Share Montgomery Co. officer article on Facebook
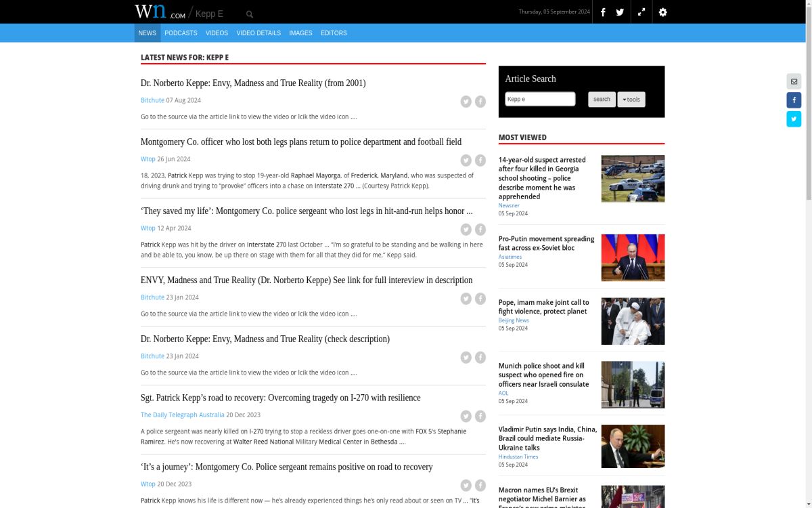This screenshot has height=508, width=812. point(480,161)
